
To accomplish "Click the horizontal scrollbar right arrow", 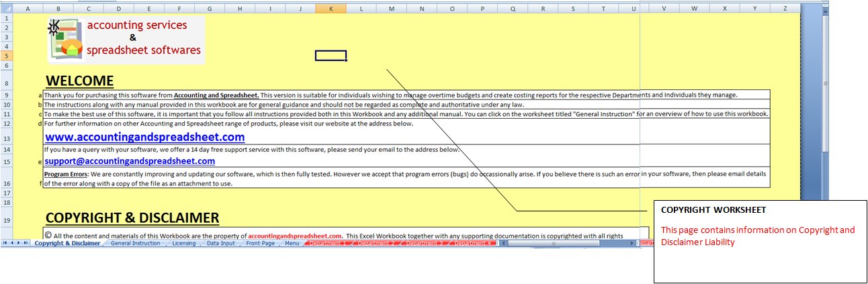I will 633,243.
